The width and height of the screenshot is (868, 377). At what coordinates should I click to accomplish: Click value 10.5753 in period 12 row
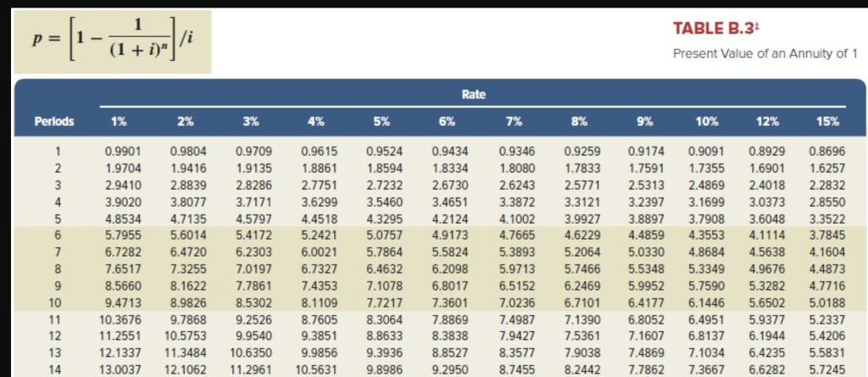pyautogui.click(x=186, y=335)
